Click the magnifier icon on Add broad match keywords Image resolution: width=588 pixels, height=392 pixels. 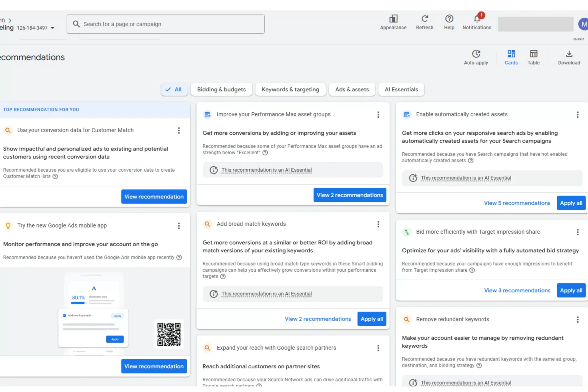(x=207, y=224)
